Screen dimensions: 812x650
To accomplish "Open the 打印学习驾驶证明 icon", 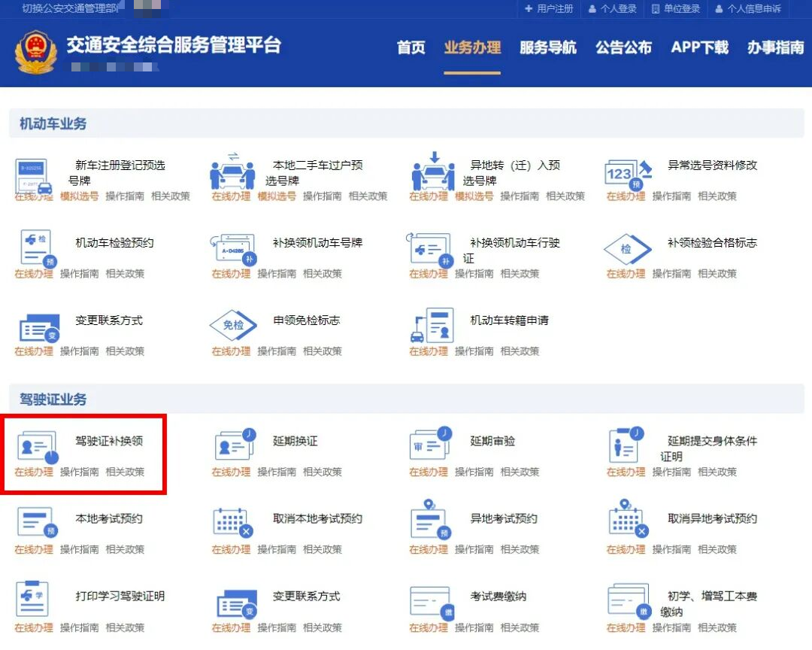I will coord(32,599).
